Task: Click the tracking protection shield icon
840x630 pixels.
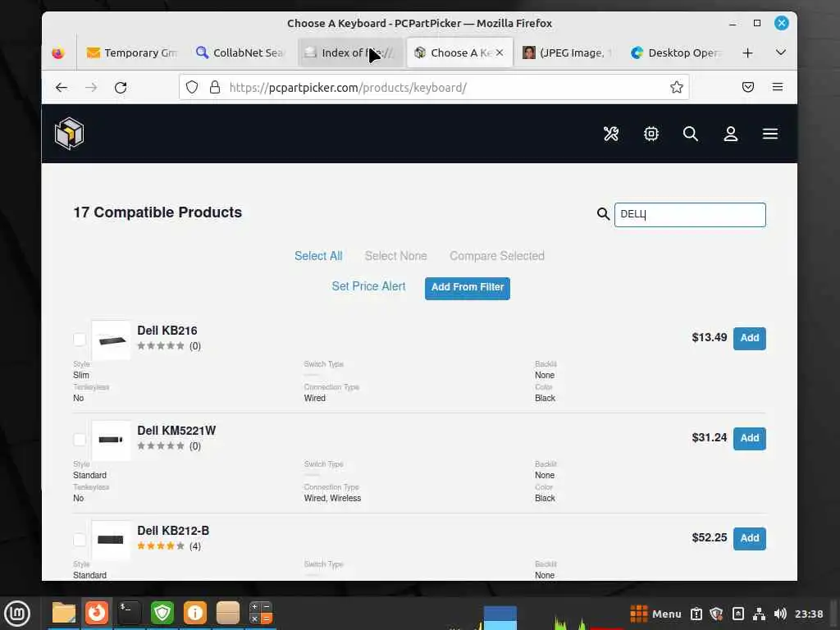Action: [192, 87]
